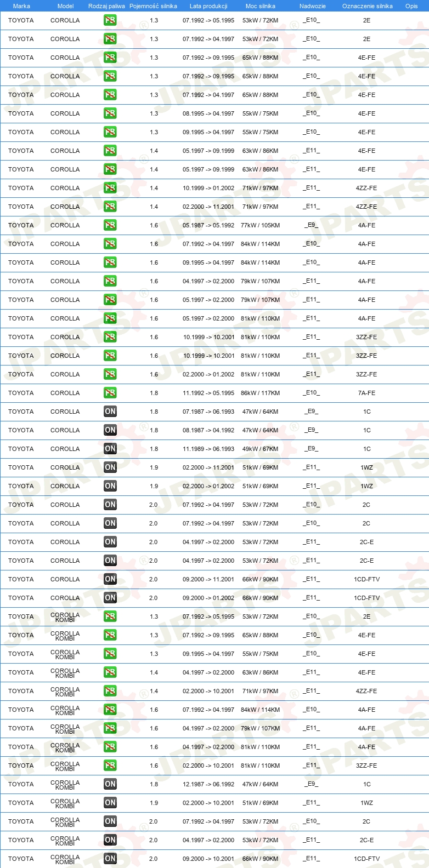Click COROLLA KOMBI model cell in 65kW / 88KM row

click(65, 636)
